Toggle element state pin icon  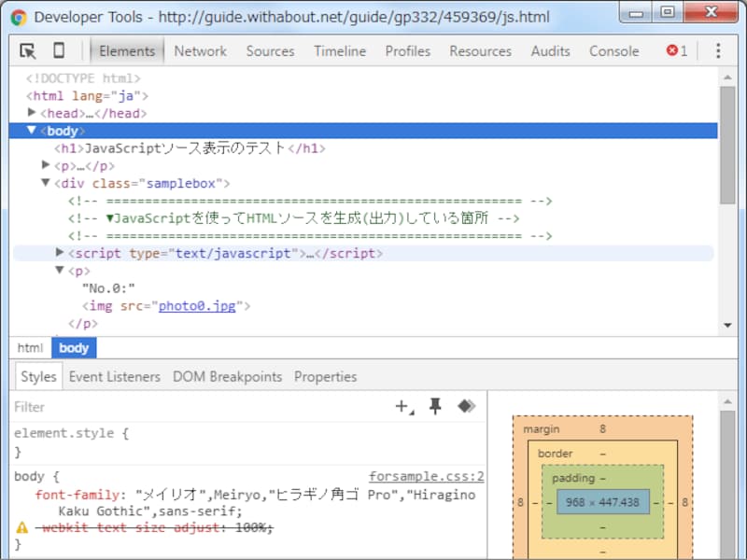click(x=435, y=407)
